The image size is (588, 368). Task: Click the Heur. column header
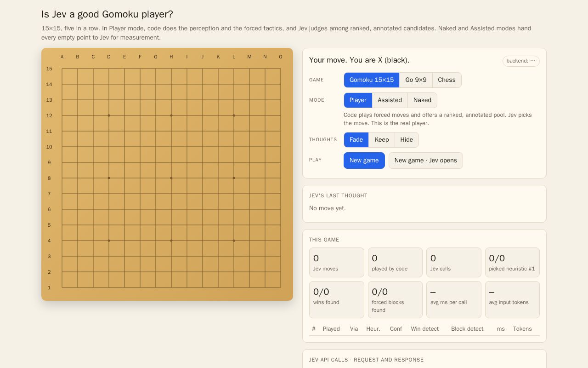click(x=373, y=329)
